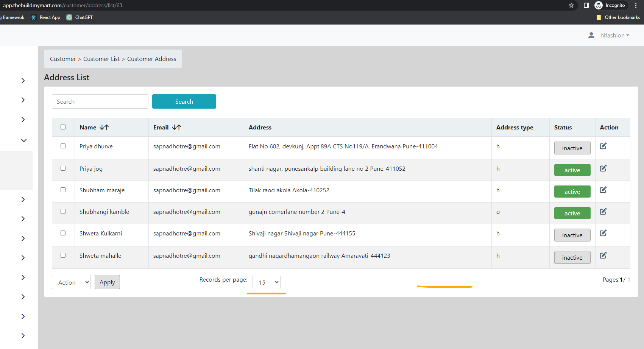The image size is (644, 349).
Task: Select 'gunajn cornerlane number 2 Pune-4' address
Action: coord(297,212)
